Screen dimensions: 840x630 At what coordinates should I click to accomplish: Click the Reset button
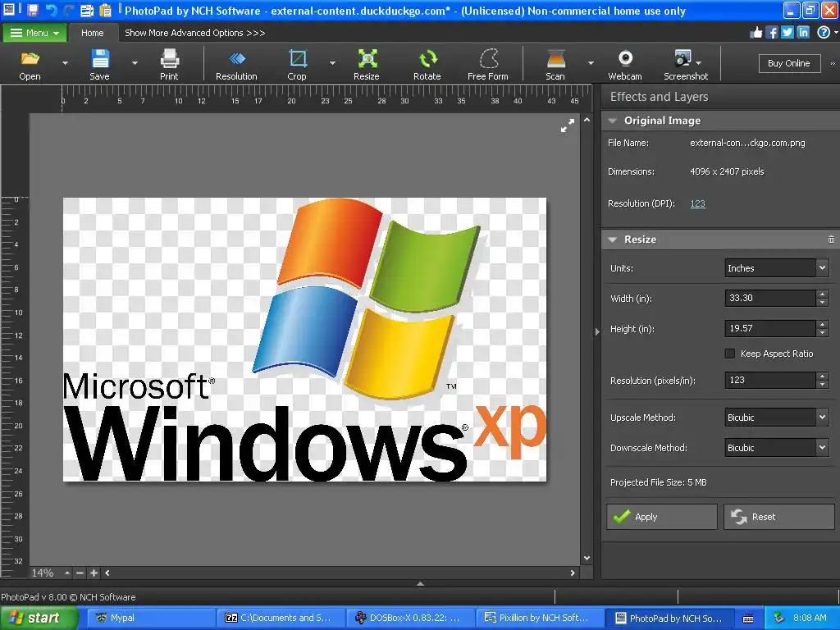click(x=779, y=517)
